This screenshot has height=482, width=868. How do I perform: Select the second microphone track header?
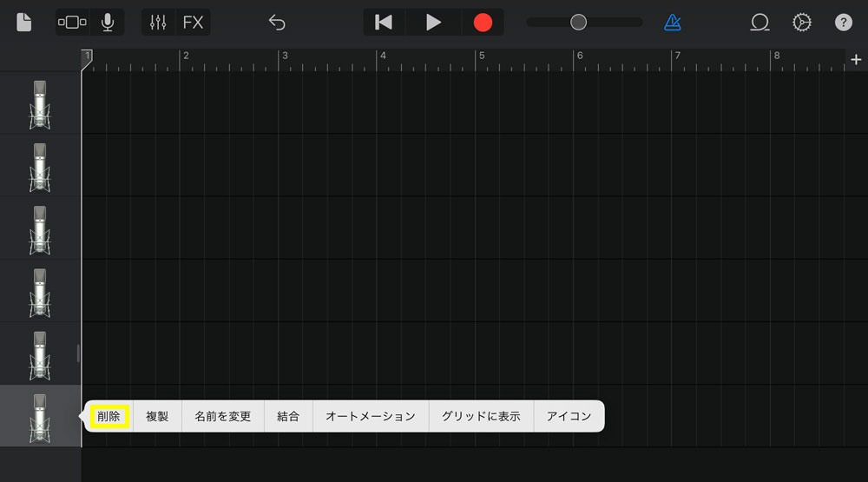pos(40,166)
